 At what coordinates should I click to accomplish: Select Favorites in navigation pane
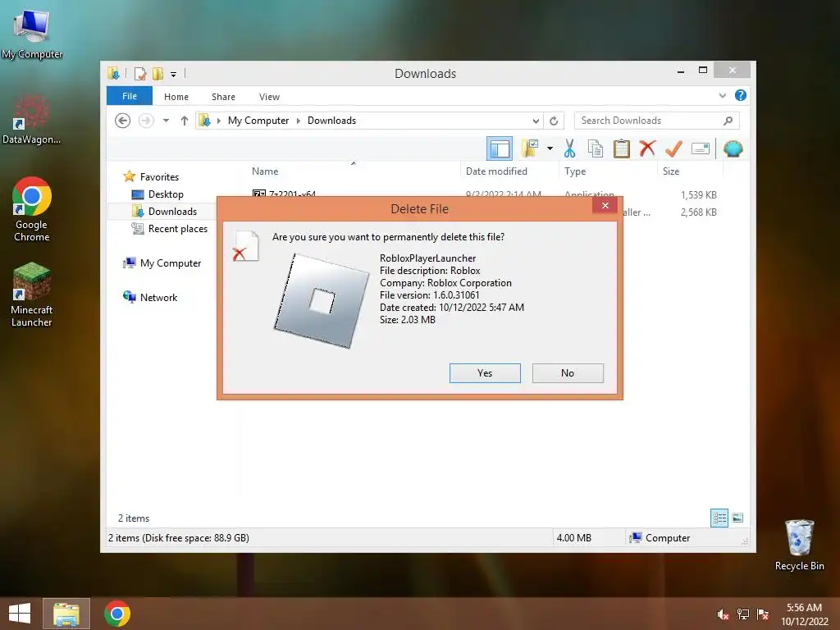coord(159,177)
